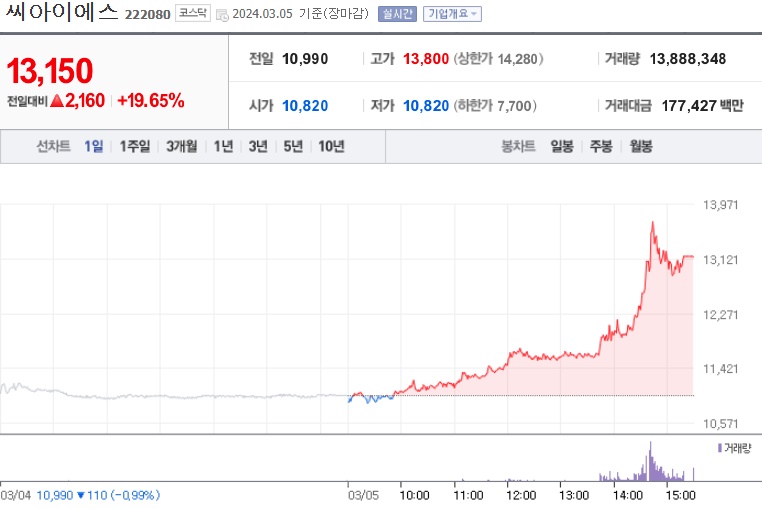762x509 pixels.
Task: Click the calendar icon before 2024.03.05
Action: pyautogui.click(x=222, y=15)
